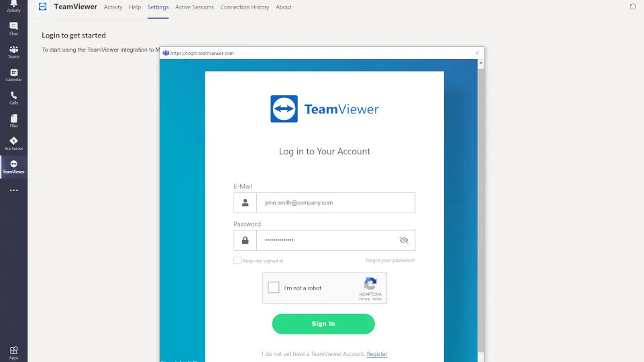Click the green Sign In button
This screenshot has height=362, width=644.
[x=323, y=324]
